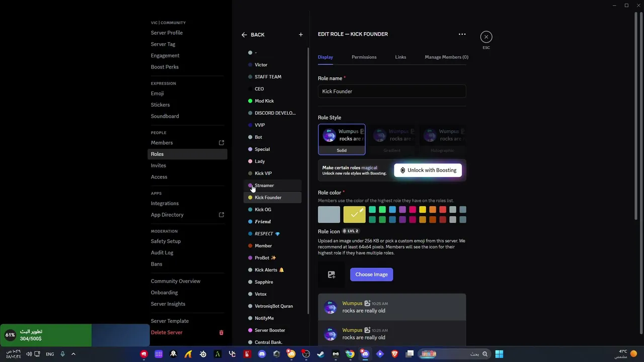Screen dimensions: 644x362
Task: Click the Choose Image button
Action: coord(371,275)
